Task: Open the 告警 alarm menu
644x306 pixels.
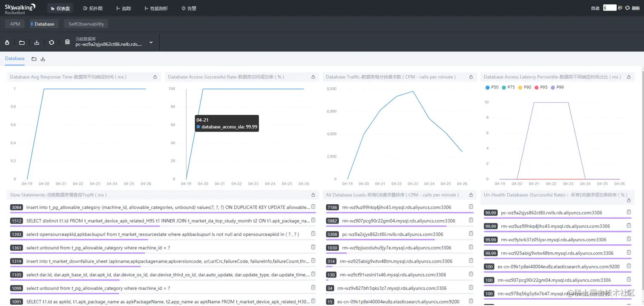Action: (x=189, y=8)
